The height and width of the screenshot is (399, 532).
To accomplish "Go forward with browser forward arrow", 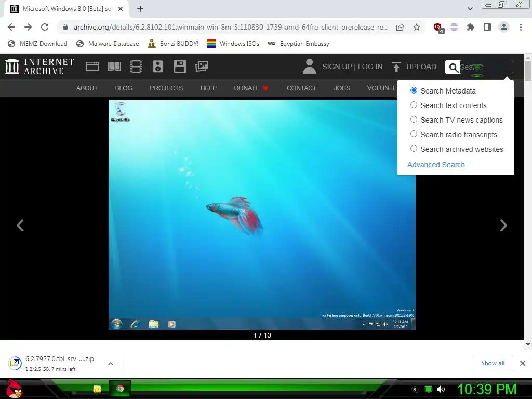I will coord(28,27).
